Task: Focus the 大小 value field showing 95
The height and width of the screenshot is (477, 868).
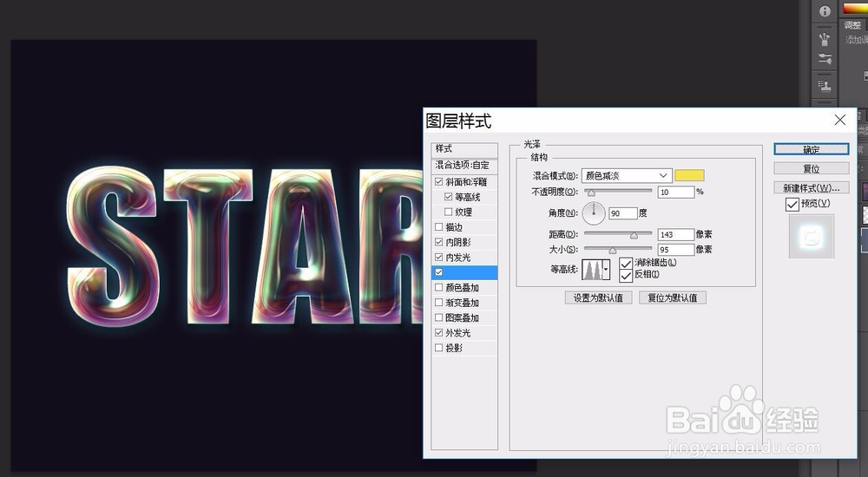Action: click(676, 250)
